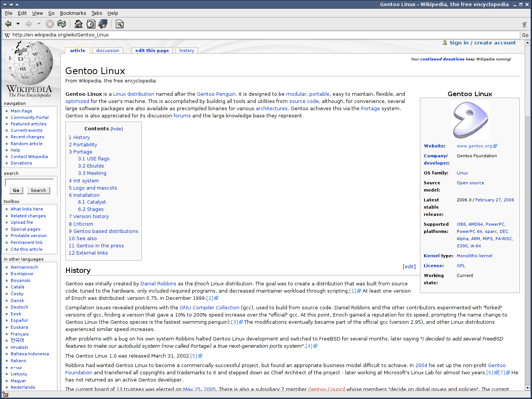Open the Go menu
532x399 pixels.
[x=51, y=13]
